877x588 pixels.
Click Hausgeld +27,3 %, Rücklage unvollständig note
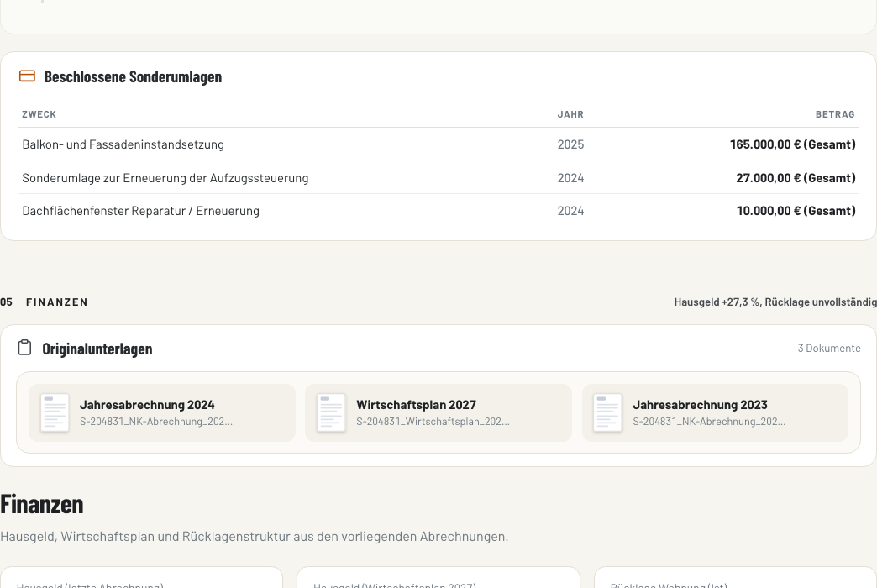click(775, 302)
